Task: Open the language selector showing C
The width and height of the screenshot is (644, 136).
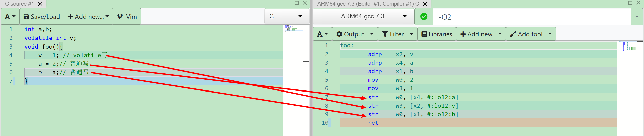Action: pos(287,16)
